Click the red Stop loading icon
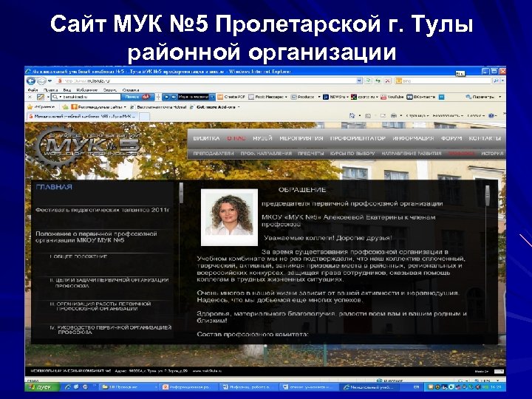The height and width of the screenshot is (399, 532). (387, 81)
